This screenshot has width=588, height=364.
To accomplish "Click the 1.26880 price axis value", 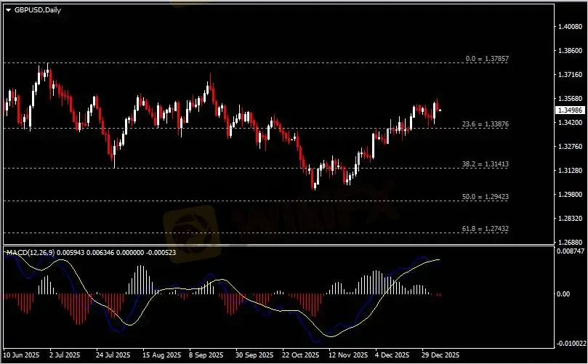I will click(x=569, y=242).
